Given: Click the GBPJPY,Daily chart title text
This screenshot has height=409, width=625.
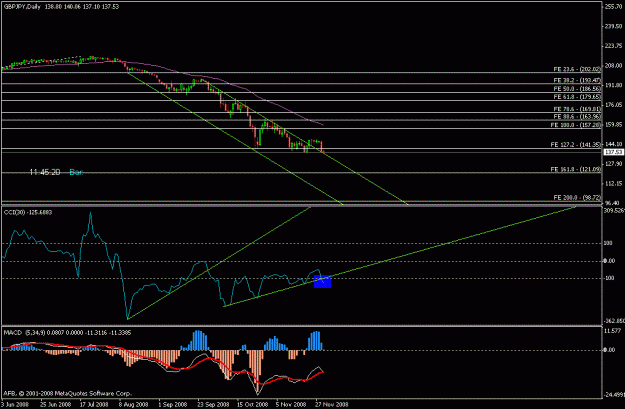Looking at the screenshot, I should (x=22, y=7).
